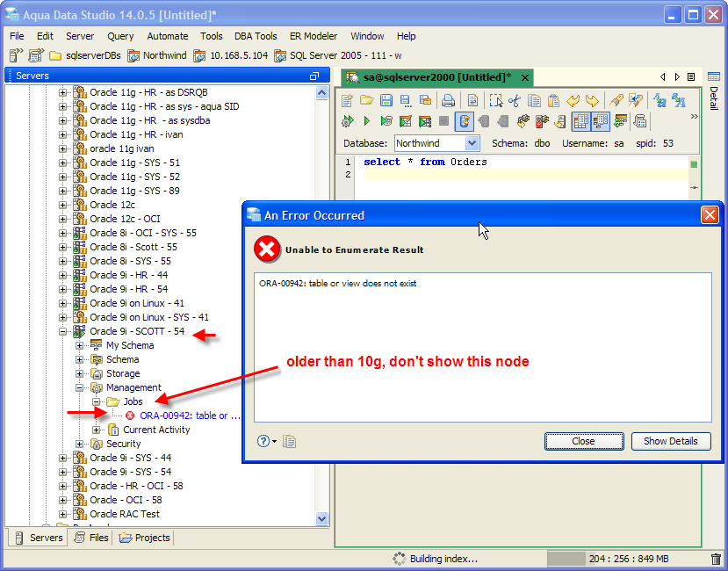This screenshot has height=571, width=728.
Task: Click the Northwind connection shortcut
Action: 157,55
